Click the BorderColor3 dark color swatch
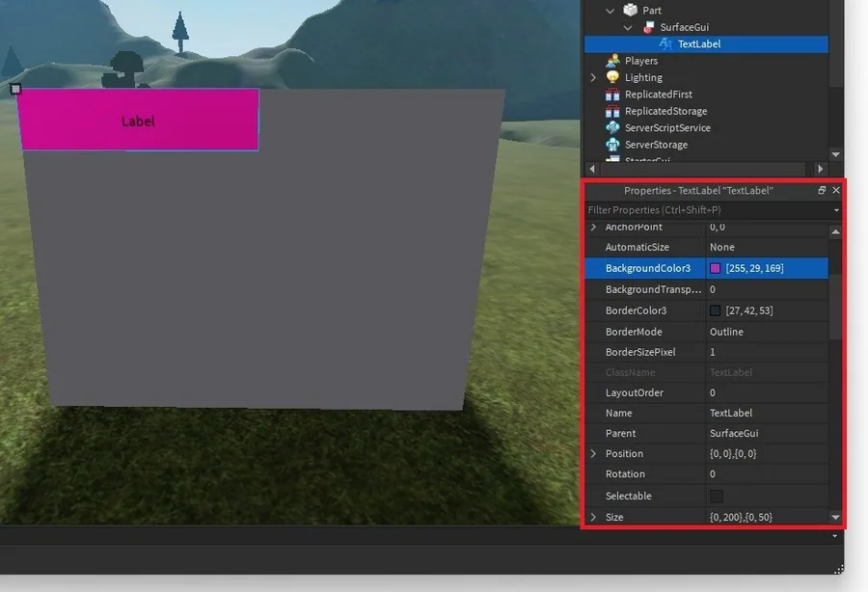This screenshot has width=868, height=592. (x=716, y=310)
